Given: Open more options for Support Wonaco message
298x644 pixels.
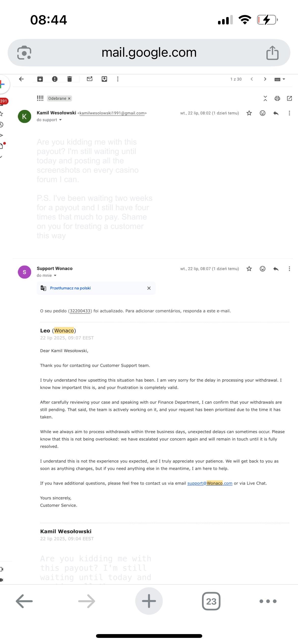Looking at the screenshot, I should tap(289, 269).
